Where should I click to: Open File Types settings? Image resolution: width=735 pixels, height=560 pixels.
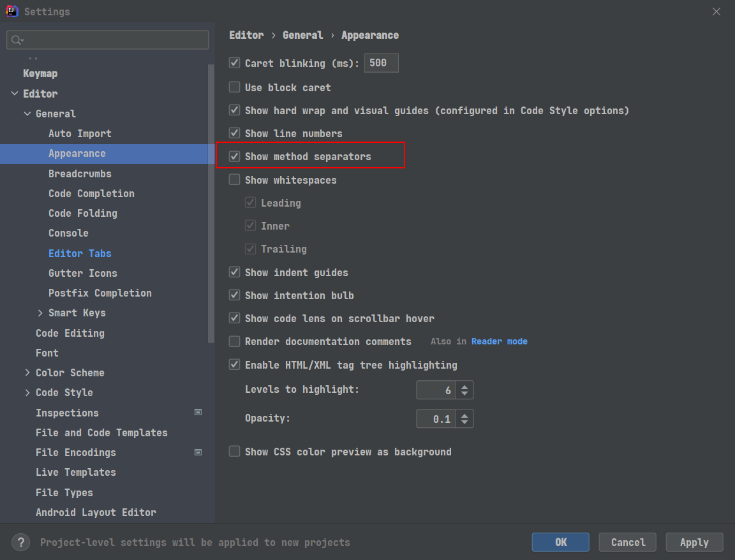click(x=64, y=492)
